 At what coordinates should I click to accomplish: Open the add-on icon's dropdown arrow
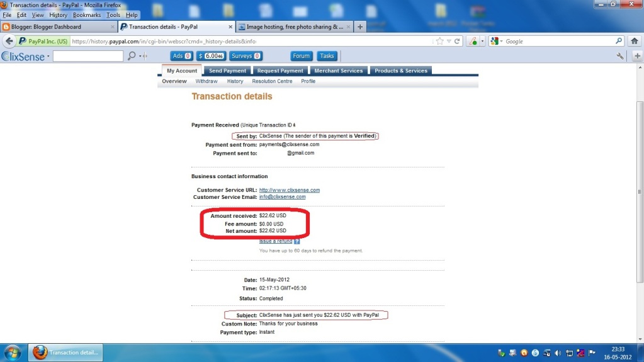(482, 41)
